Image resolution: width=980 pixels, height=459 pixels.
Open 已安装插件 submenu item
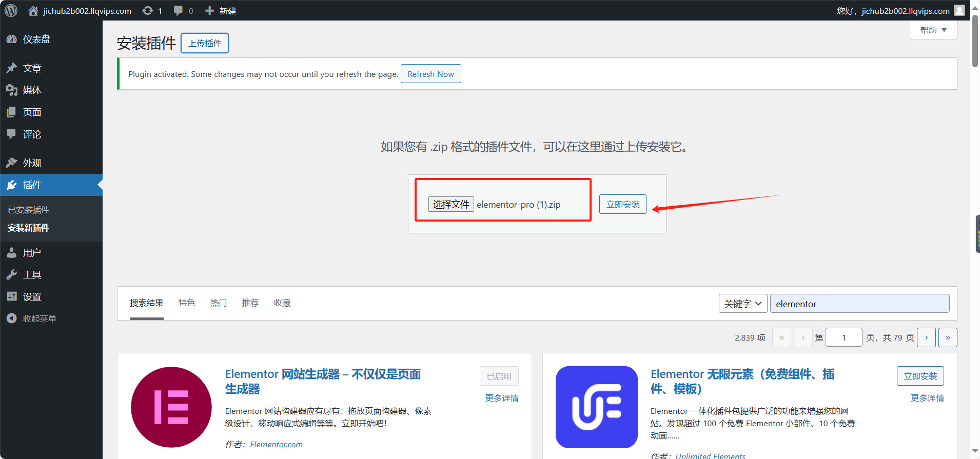click(x=29, y=210)
